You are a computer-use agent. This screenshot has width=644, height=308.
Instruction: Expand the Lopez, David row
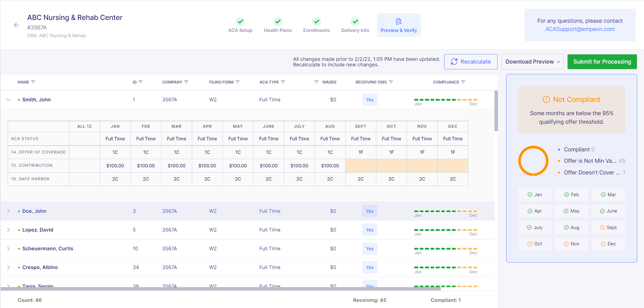click(9, 230)
